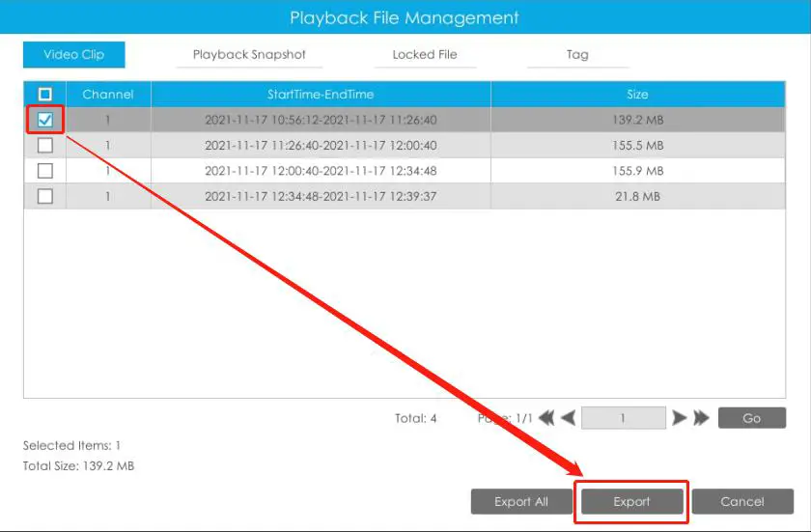This screenshot has height=532, width=811.
Task: Click the StartTime-EndTime column header
Action: coord(321,94)
